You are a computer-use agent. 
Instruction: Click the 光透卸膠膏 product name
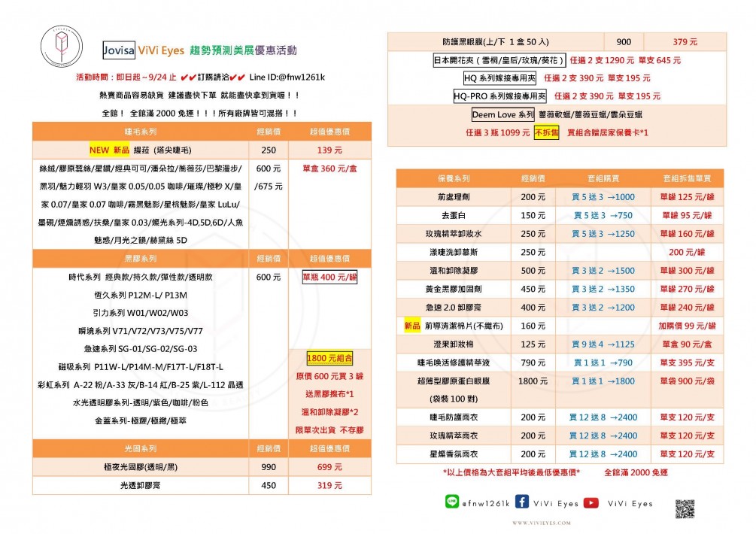[141, 485]
